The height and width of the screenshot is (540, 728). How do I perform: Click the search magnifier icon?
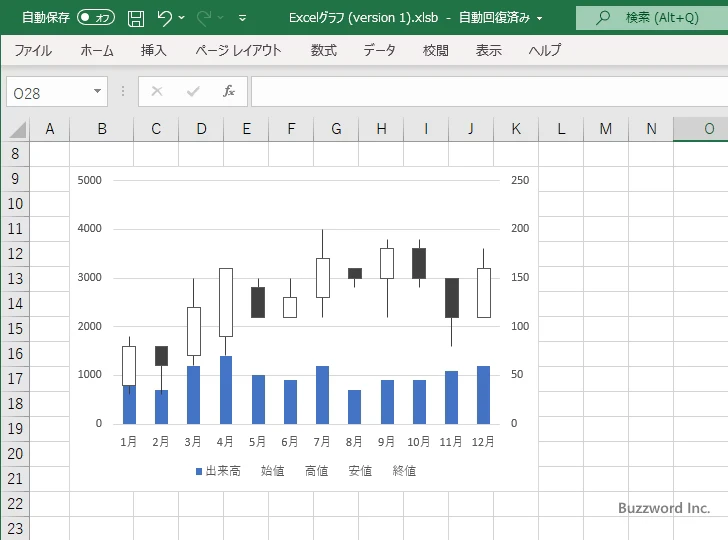click(603, 18)
